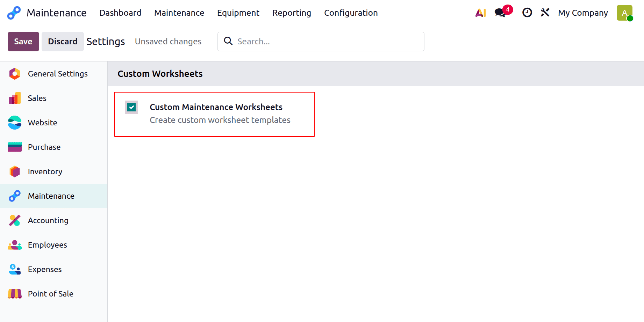Open the developer tools wrench icon
The image size is (644, 322).
545,13
